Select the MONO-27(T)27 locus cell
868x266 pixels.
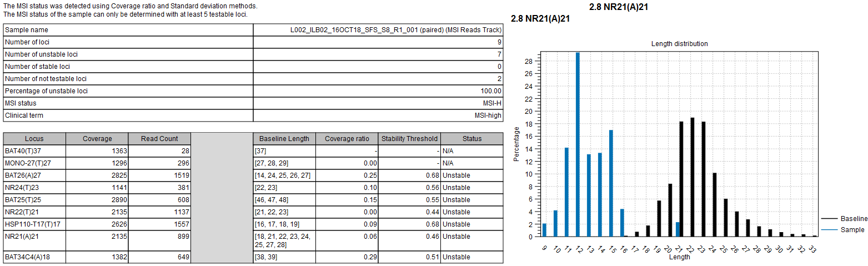click(34, 163)
